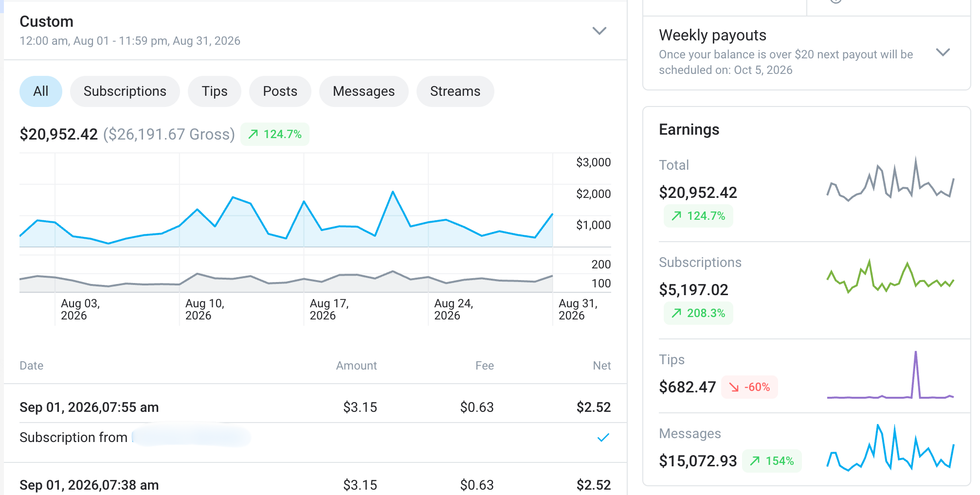The image size is (980, 495).
Task: Click the $682.47 Tips earnings value
Action: click(688, 387)
